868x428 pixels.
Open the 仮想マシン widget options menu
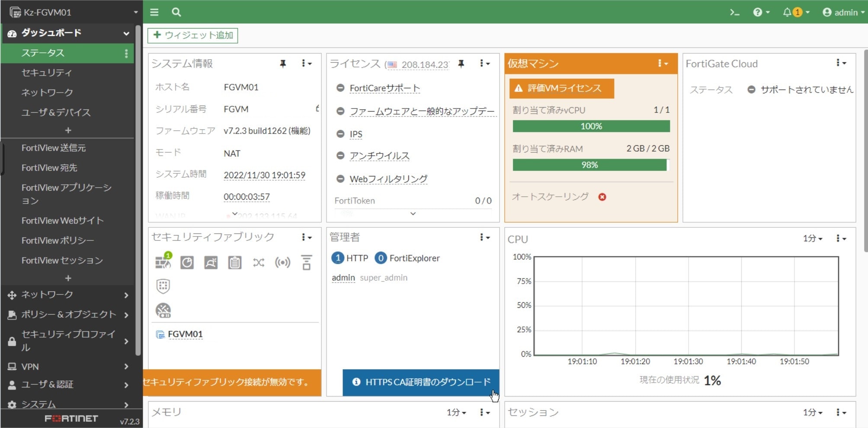pos(663,64)
